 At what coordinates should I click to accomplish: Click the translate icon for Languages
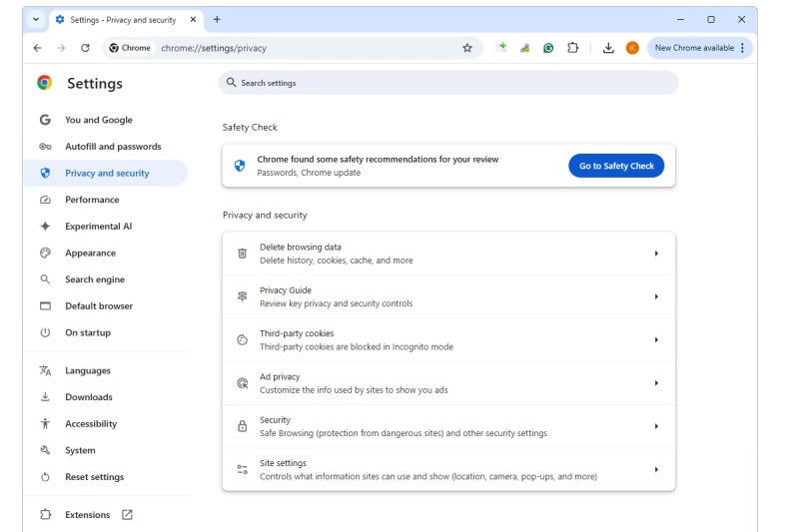point(45,370)
